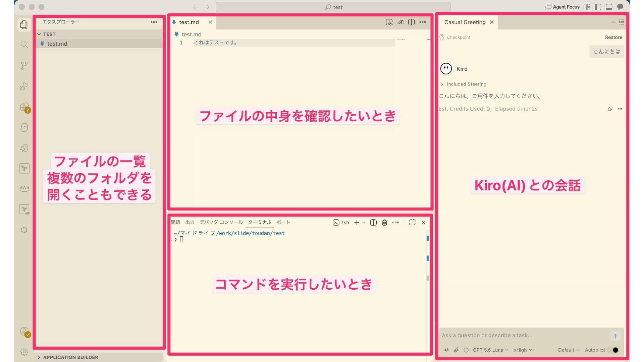Kill the terminal with trash icon
This screenshot has width=644, height=362.
pos(384,222)
